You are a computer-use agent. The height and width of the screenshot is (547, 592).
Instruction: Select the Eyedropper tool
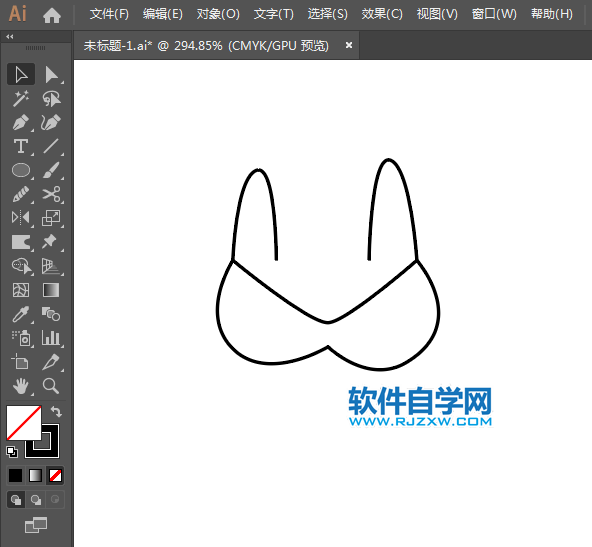point(21,314)
